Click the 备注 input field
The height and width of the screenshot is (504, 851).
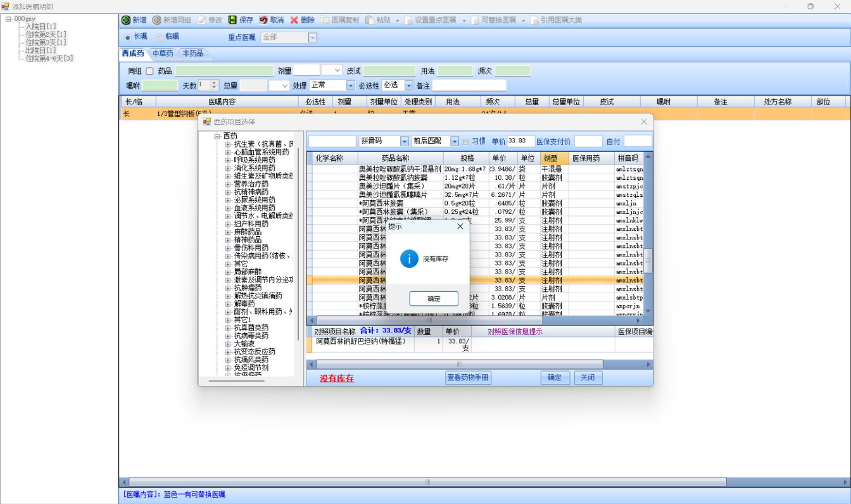[x=469, y=85]
